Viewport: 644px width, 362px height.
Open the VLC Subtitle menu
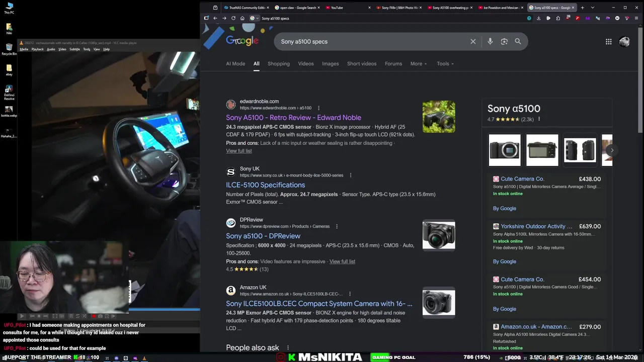74,49
